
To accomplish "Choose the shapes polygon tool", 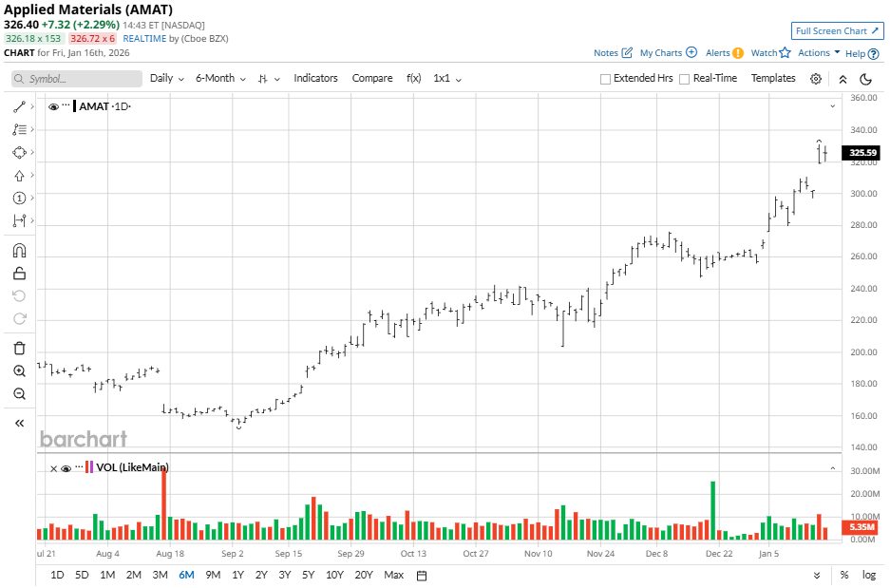I will pos(19,152).
